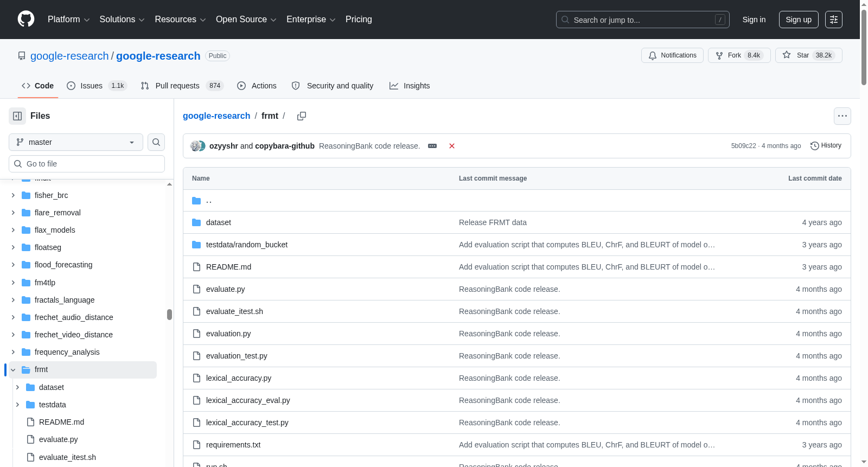Screen dimensions: 868x467
Task: Expand the testdata subfolder in tree
Action: (17, 405)
